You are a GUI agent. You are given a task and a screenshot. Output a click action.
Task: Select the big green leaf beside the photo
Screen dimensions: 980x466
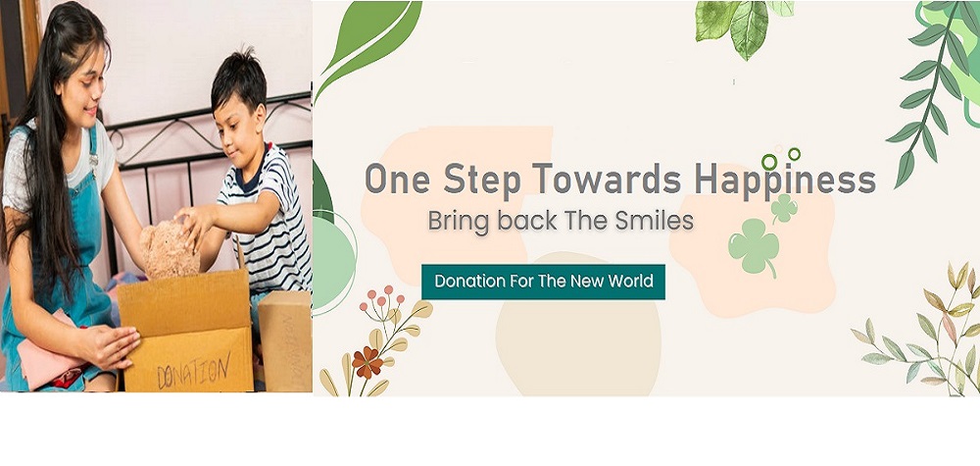367,44
